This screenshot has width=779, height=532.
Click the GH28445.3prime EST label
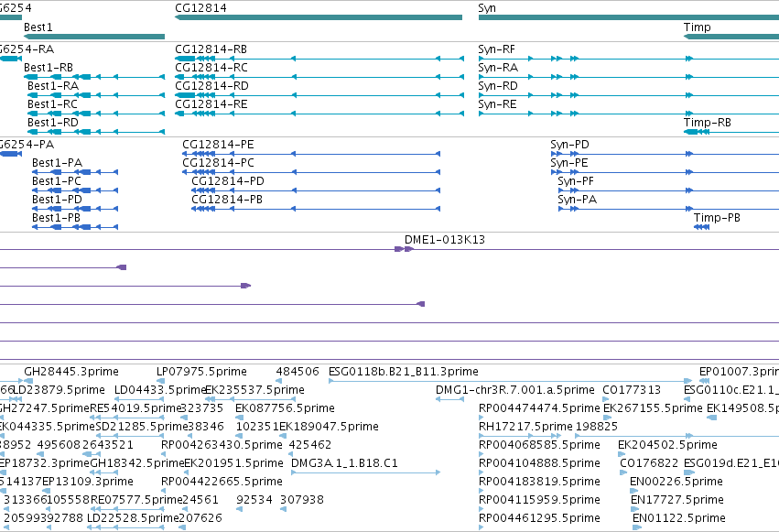coord(71,372)
